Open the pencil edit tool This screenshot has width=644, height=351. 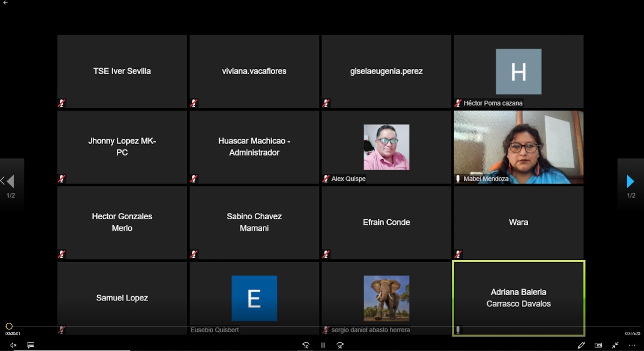click(x=581, y=345)
